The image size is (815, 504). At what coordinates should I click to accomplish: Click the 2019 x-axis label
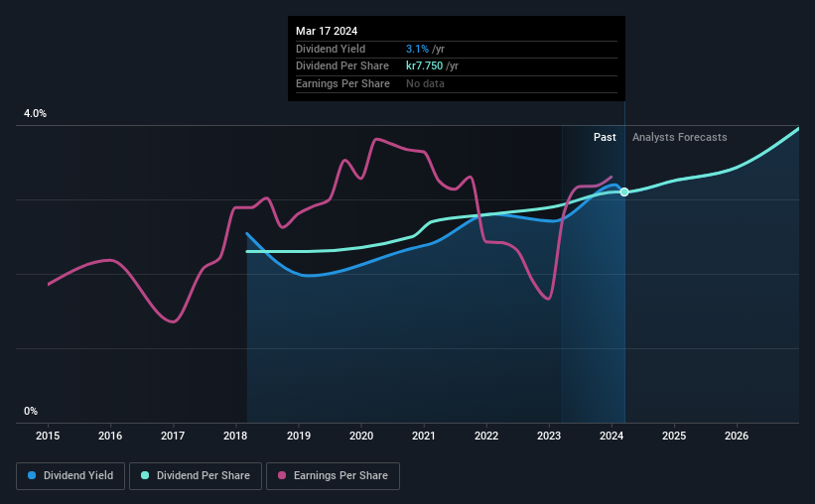pos(299,436)
